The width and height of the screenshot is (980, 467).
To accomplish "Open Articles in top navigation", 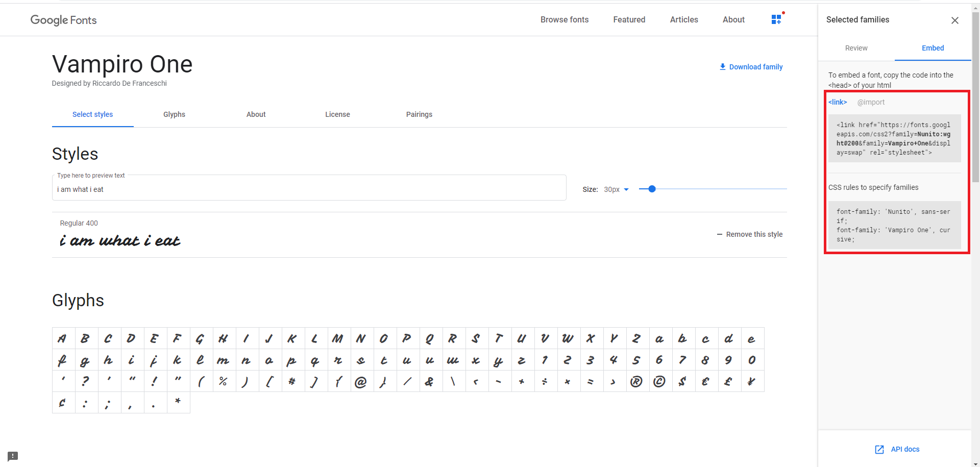I will (x=684, y=19).
